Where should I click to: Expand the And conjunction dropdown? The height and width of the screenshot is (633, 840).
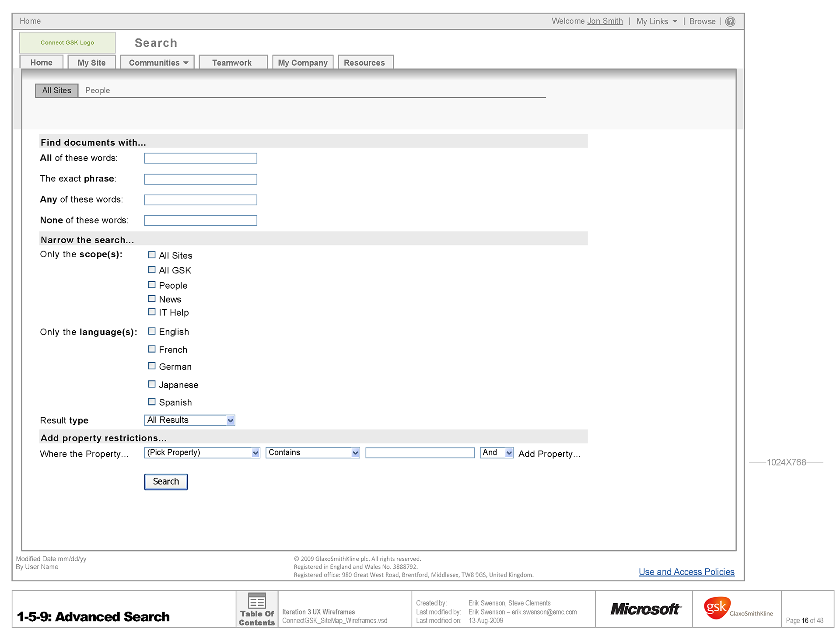[x=509, y=453]
